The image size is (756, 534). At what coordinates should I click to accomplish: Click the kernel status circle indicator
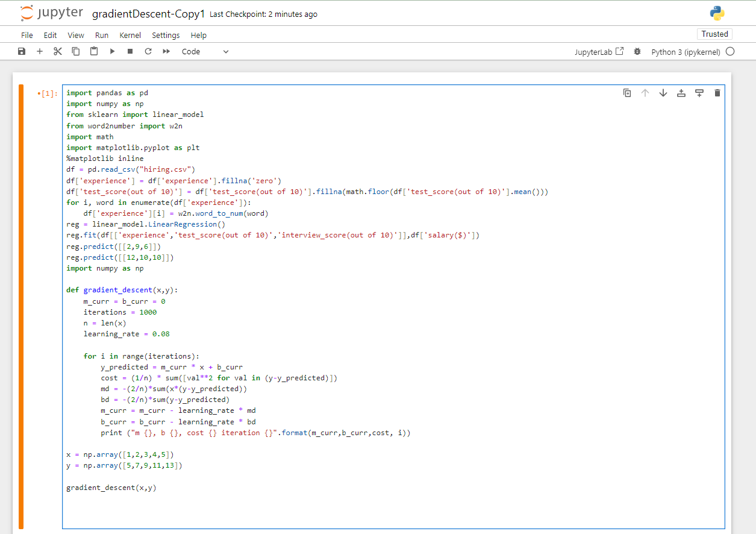pyautogui.click(x=730, y=52)
